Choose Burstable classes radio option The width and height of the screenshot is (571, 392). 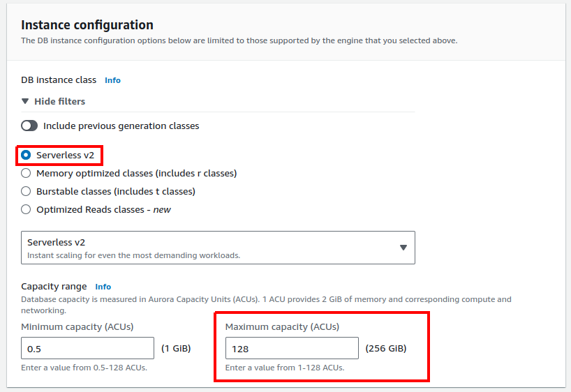point(26,191)
